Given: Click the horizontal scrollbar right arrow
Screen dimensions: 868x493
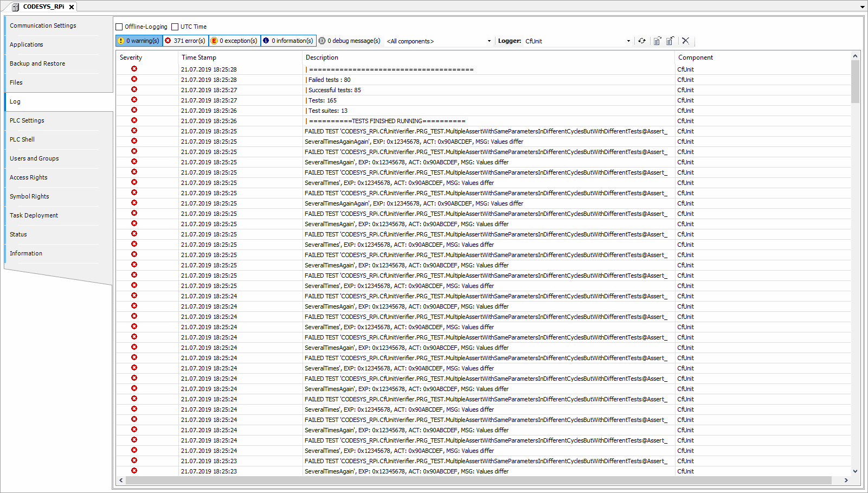Looking at the screenshot, I should tap(846, 480).
